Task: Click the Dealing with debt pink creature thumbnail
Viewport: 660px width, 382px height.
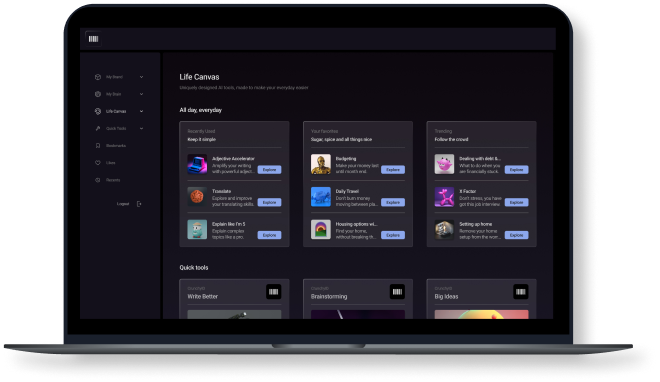Action: click(444, 164)
